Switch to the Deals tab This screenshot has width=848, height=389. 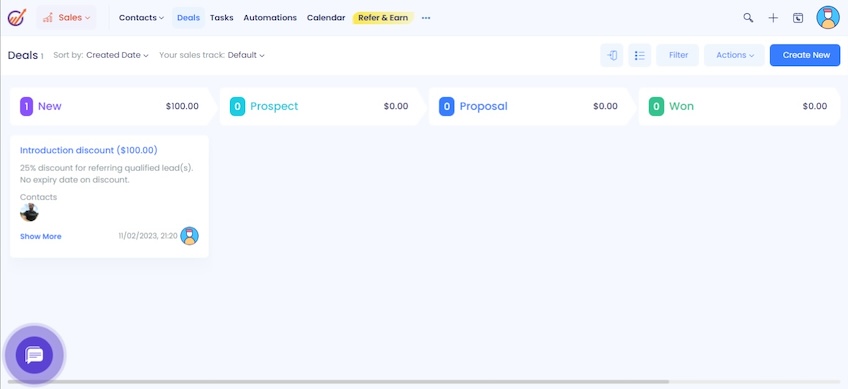[x=189, y=17]
